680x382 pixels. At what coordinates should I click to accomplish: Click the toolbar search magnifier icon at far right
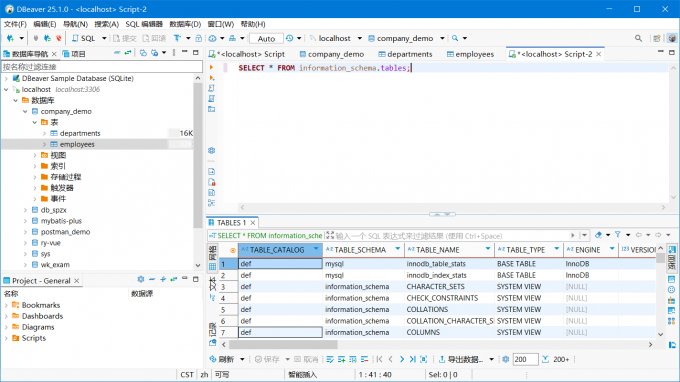638,38
